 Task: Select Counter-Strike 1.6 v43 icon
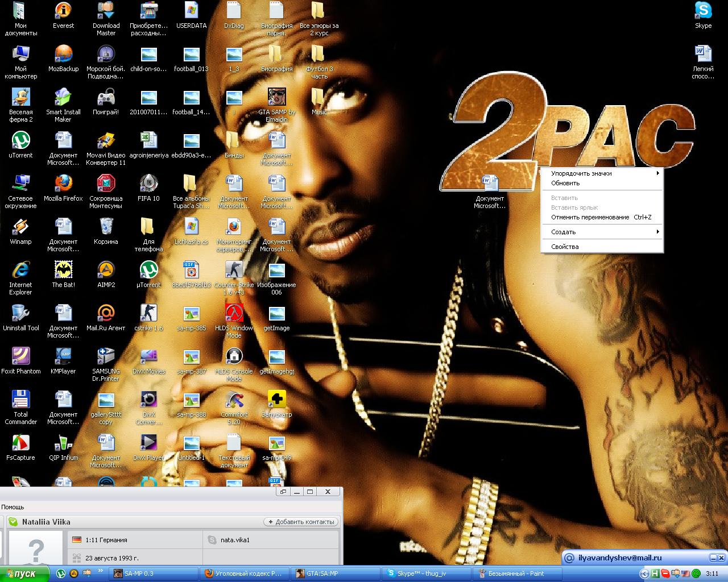[234, 278]
